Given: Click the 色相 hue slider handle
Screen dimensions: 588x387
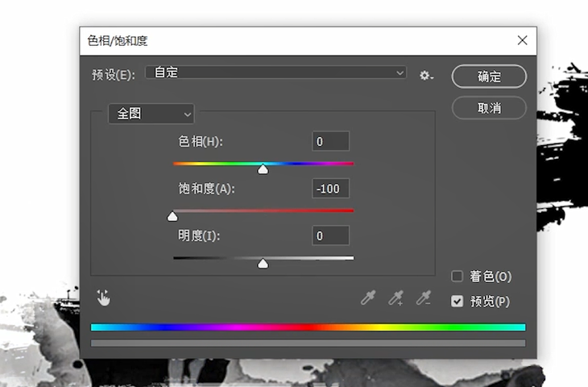Looking at the screenshot, I should [263, 169].
